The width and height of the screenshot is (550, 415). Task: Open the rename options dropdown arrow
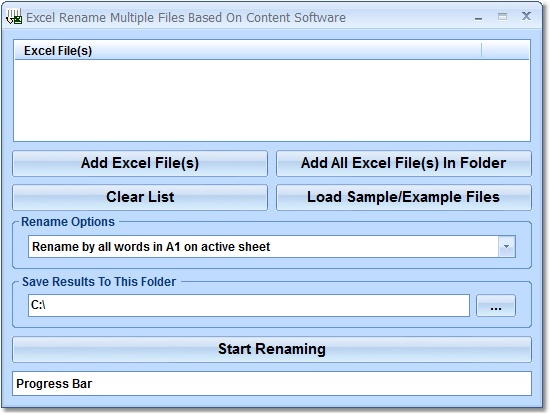pos(507,247)
